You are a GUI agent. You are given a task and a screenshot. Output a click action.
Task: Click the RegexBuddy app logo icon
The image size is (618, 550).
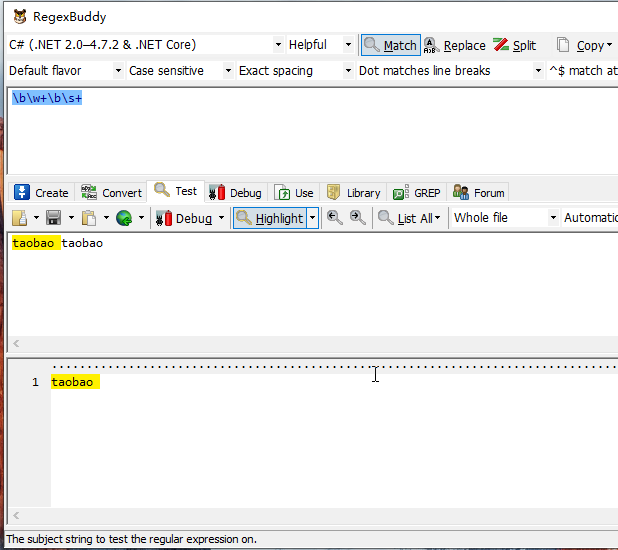pyautogui.click(x=20, y=17)
